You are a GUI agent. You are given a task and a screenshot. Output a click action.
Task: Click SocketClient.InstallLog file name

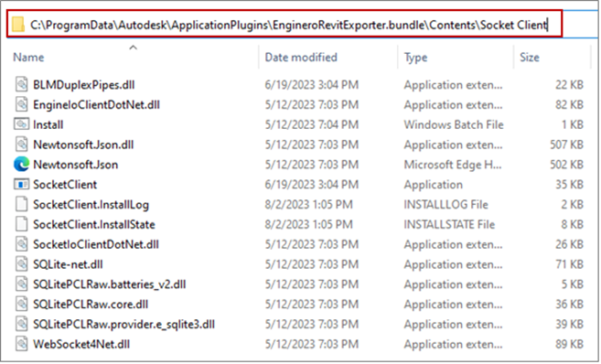click(x=91, y=205)
